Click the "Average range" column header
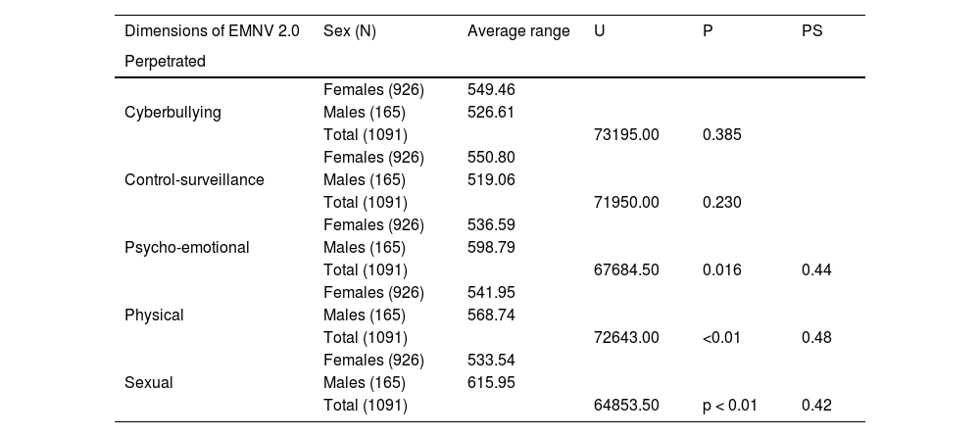980x437 pixels. click(x=518, y=30)
